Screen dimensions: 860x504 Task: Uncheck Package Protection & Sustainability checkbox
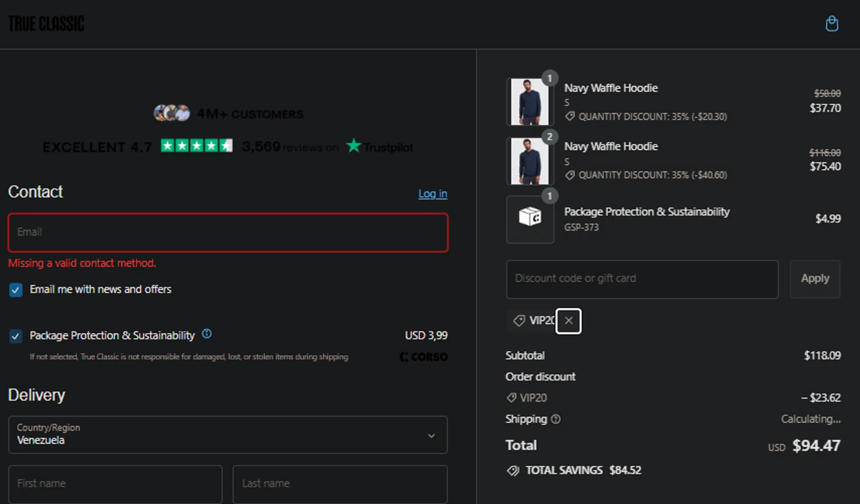(16, 336)
